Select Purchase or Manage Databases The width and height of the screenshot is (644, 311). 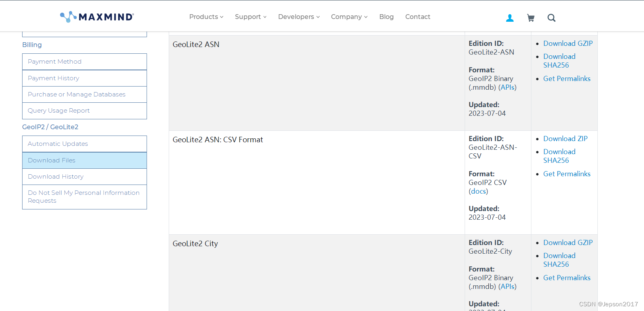tap(85, 94)
